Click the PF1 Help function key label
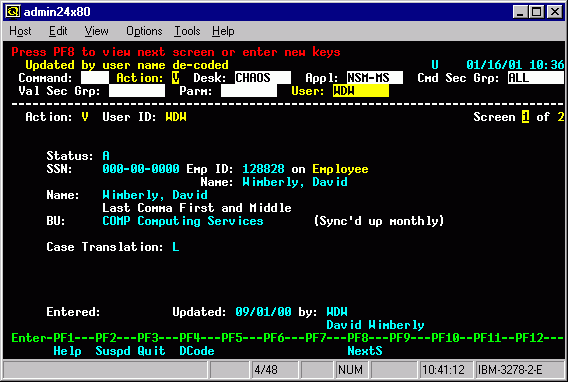Screen dimensions: 568x382 click(67, 351)
